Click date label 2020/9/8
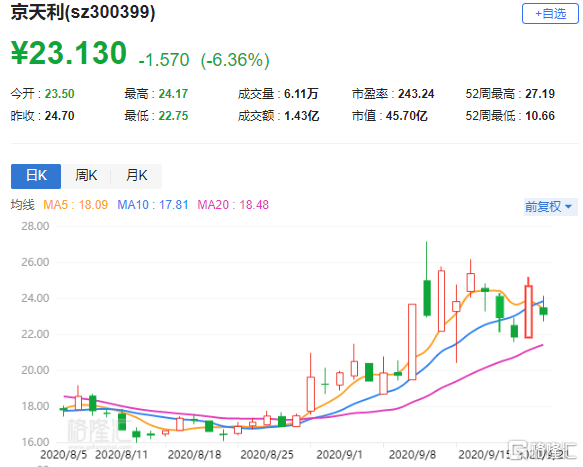Viewport: 583px width, 467px height. coord(412,455)
